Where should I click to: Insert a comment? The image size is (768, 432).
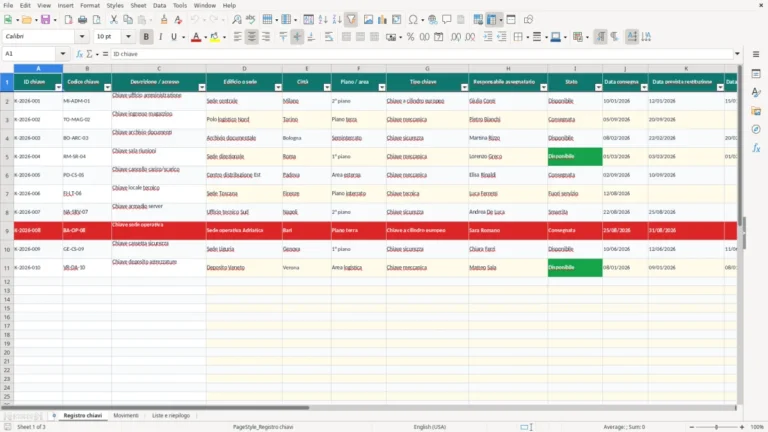447,20
